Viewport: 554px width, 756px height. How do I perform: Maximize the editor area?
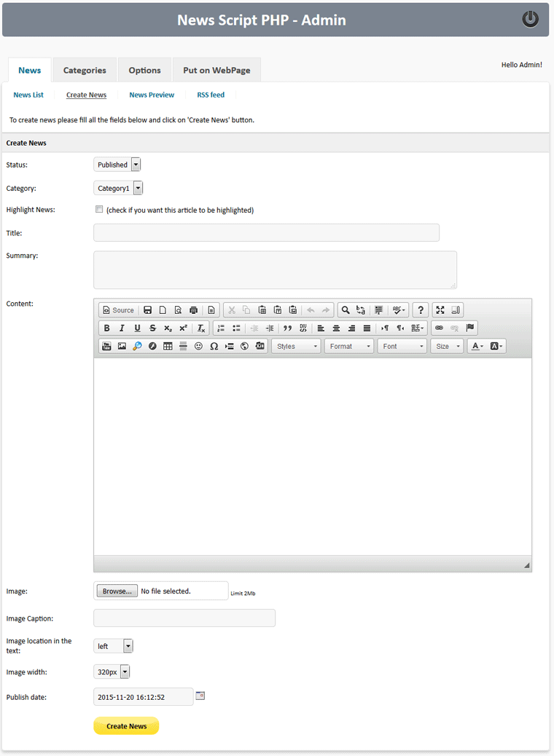tap(440, 310)
